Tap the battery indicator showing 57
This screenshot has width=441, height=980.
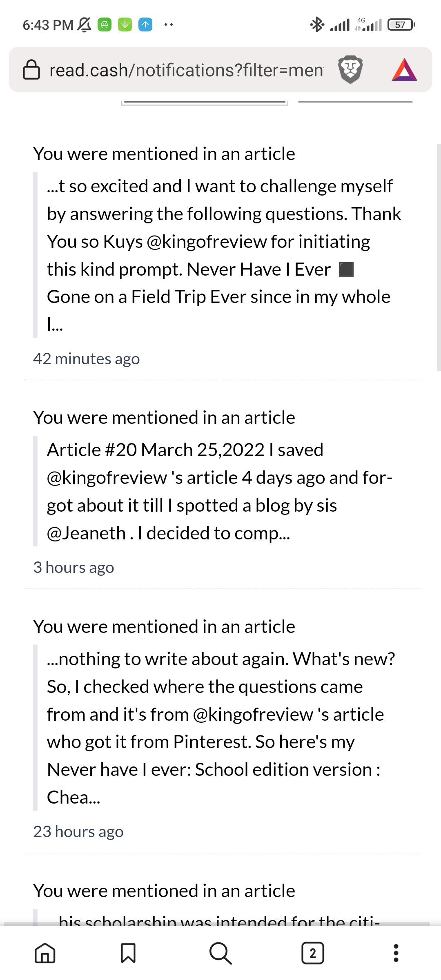[x=401, y=25]
